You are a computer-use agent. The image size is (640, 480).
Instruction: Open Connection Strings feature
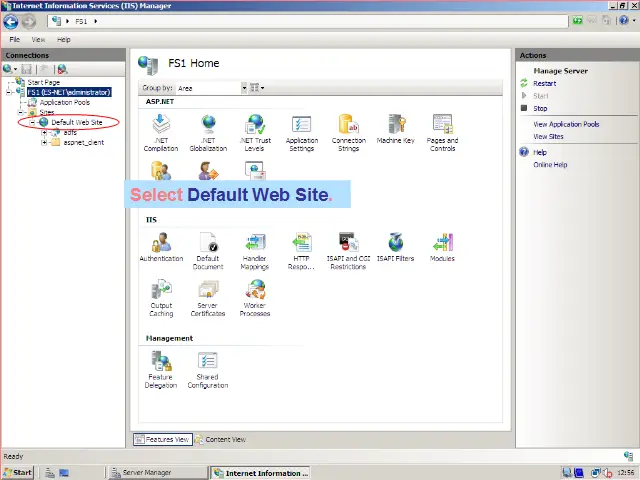point(349,133)
